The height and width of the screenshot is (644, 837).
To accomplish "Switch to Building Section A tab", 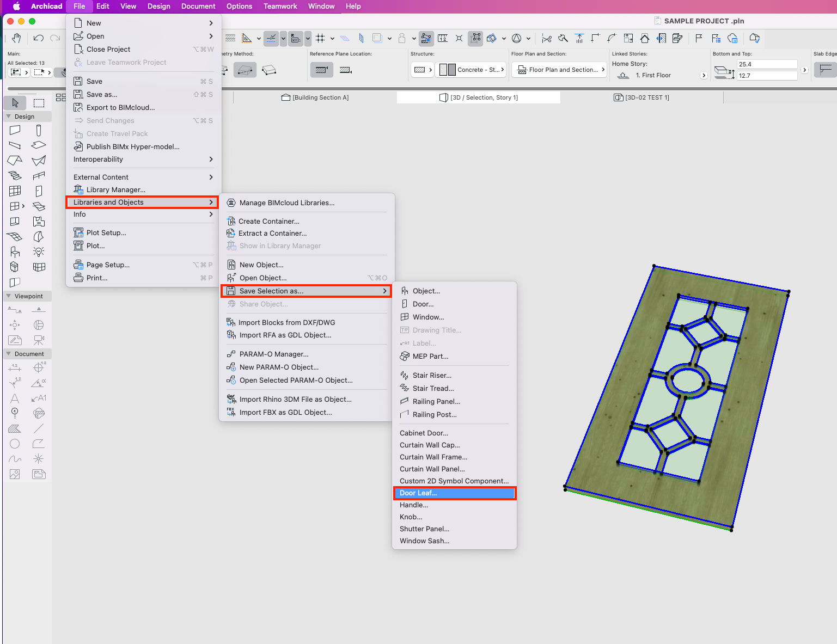I will coord(315,97).
